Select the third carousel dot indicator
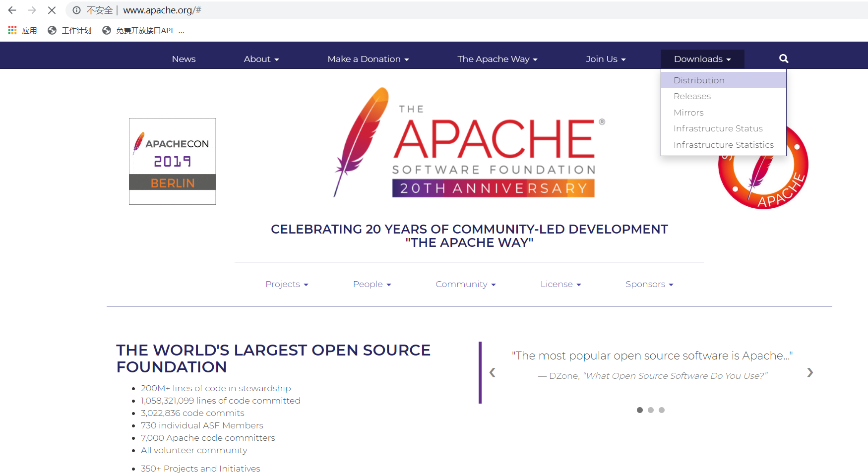 (x=662, y=410)
